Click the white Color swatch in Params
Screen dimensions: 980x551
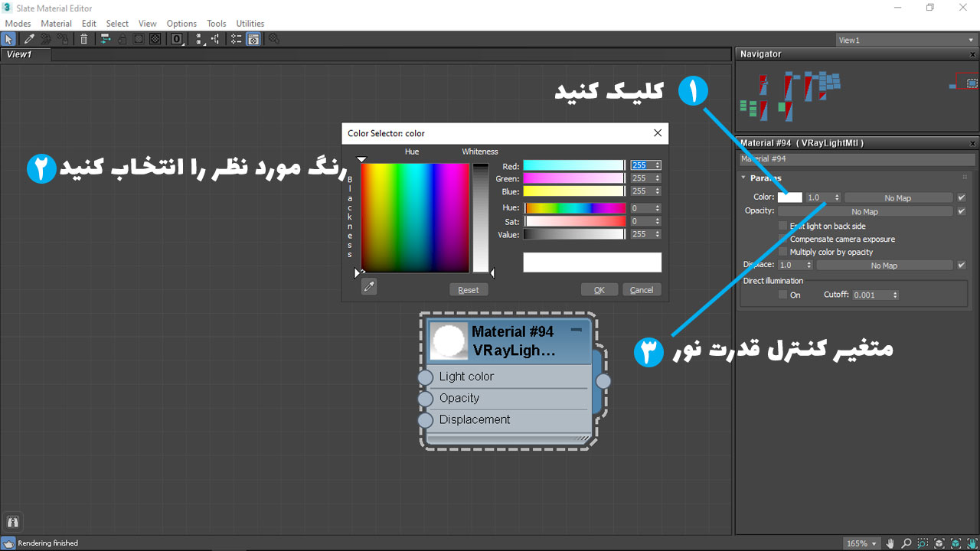pyautogui.click(x=790, y=197)
